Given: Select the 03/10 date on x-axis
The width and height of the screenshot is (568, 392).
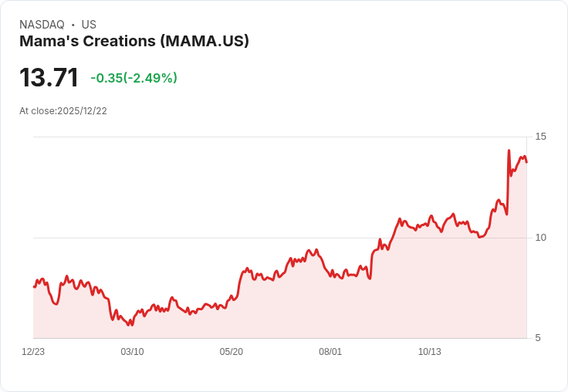Looking at the screenshot, I should point(132,352).
